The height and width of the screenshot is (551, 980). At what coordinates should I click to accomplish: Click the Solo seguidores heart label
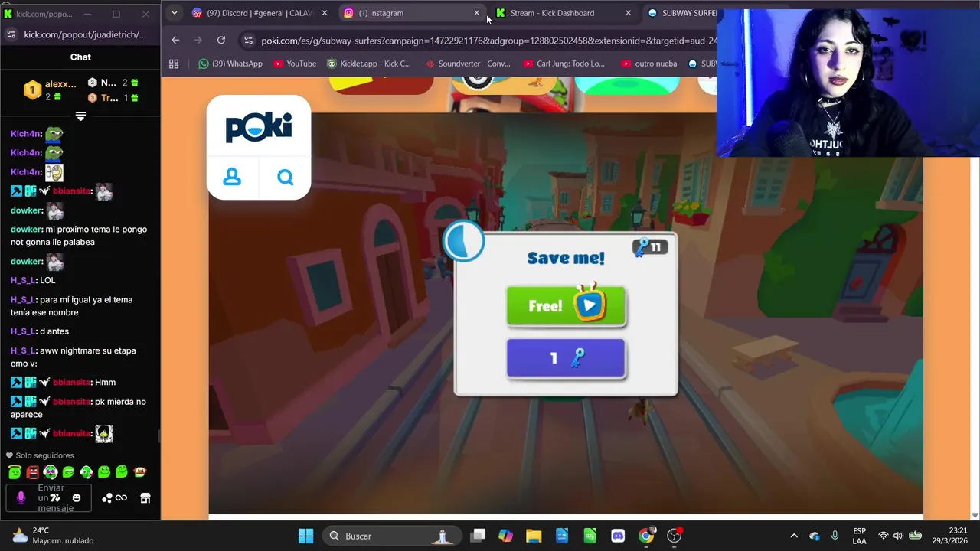40,455
